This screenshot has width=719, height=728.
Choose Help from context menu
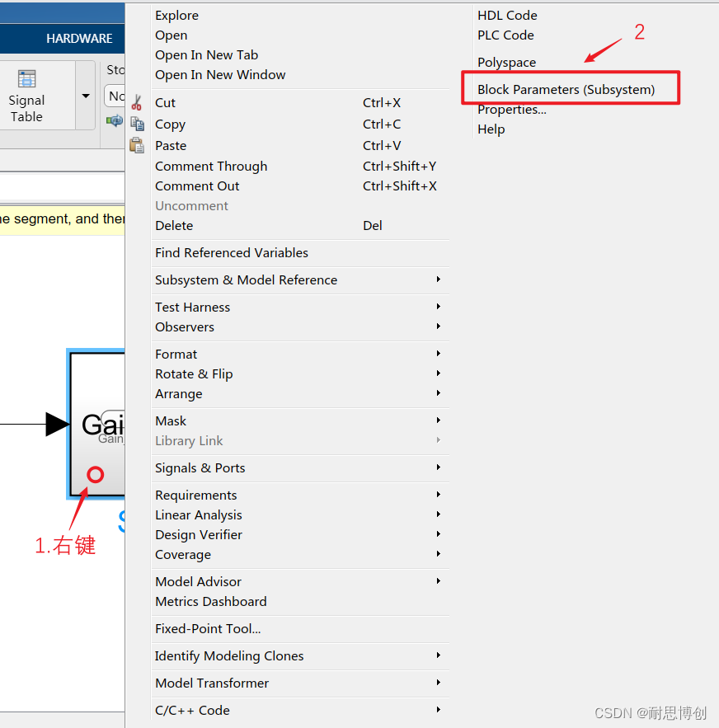pos(491,129)
